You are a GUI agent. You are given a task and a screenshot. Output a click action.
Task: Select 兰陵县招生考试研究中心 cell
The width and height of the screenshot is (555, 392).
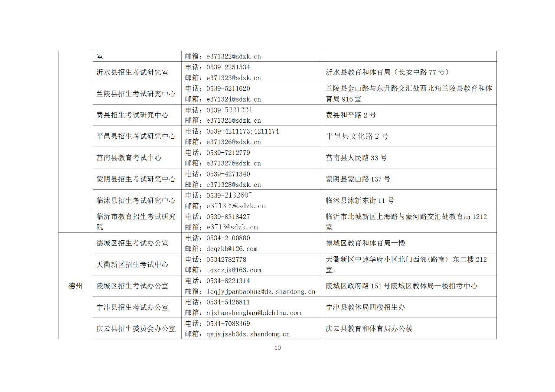(x=137, y=94)
